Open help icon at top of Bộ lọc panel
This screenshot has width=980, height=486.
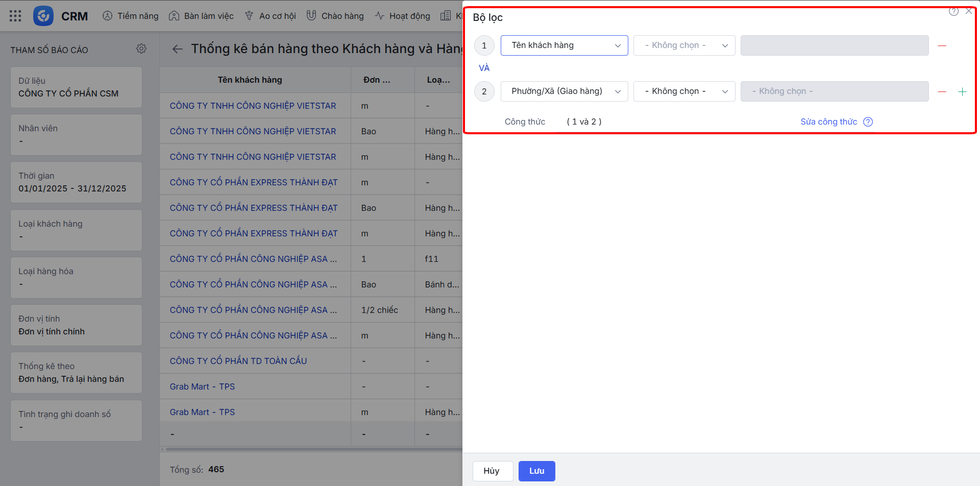coord(953,11)
